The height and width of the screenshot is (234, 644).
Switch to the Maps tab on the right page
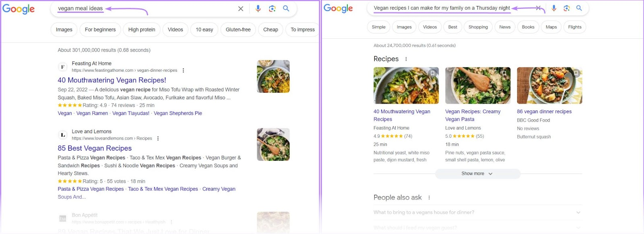(551, 27)
